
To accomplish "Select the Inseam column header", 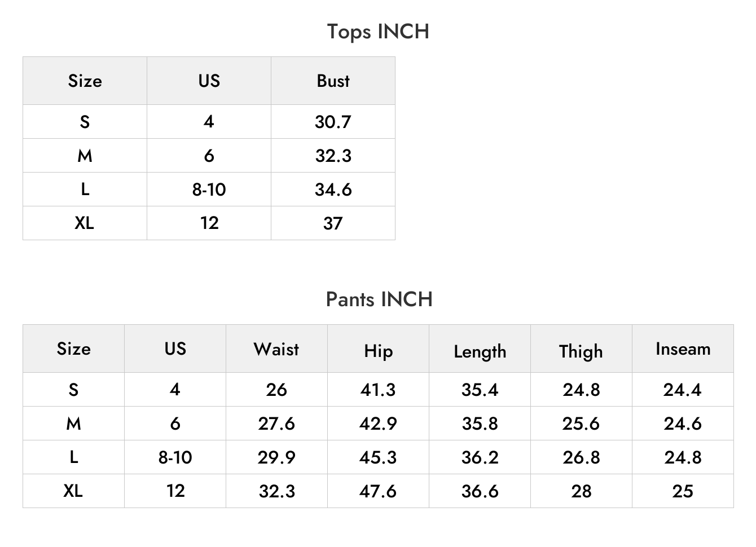I will pyautogui.click(x=683, y=349).
